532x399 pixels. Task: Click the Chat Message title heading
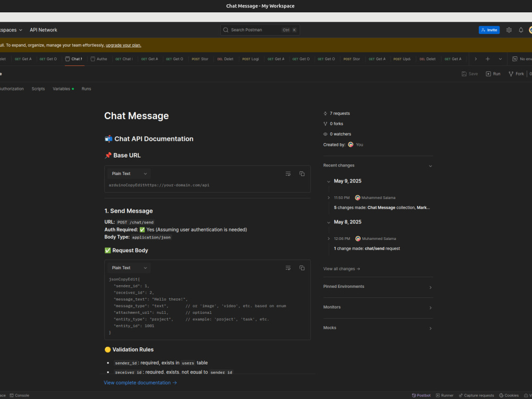coord(136,115)
